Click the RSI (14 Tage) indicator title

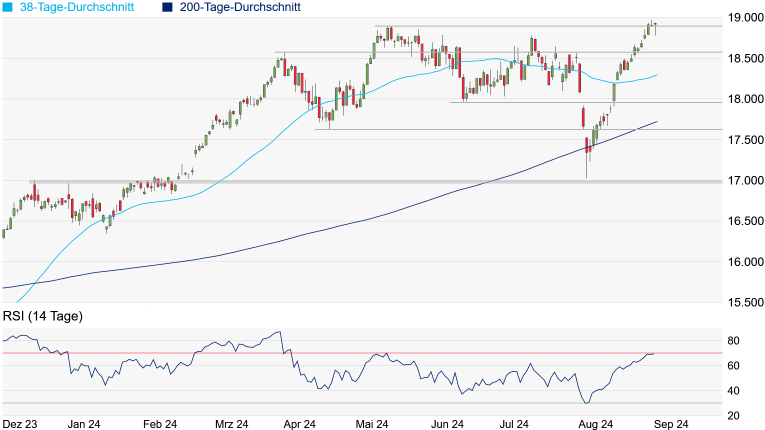tap(42, 316)
